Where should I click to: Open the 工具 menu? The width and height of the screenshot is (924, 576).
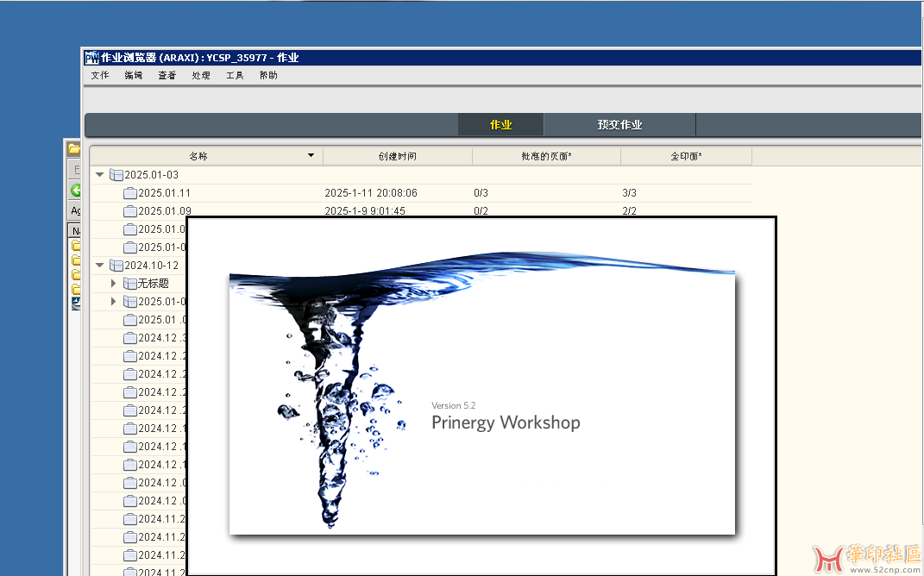(236, 75)
